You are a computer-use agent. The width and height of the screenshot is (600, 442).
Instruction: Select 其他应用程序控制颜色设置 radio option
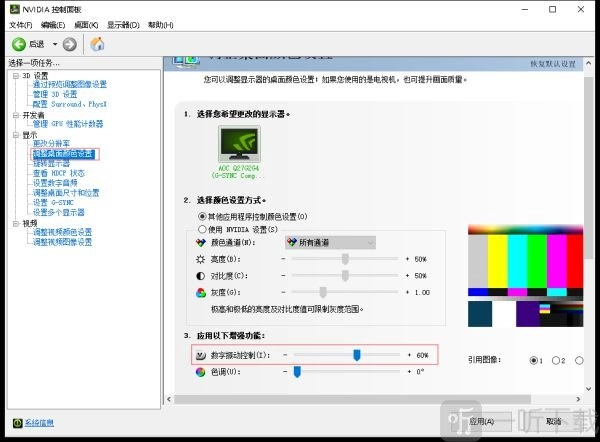(203, 216)
